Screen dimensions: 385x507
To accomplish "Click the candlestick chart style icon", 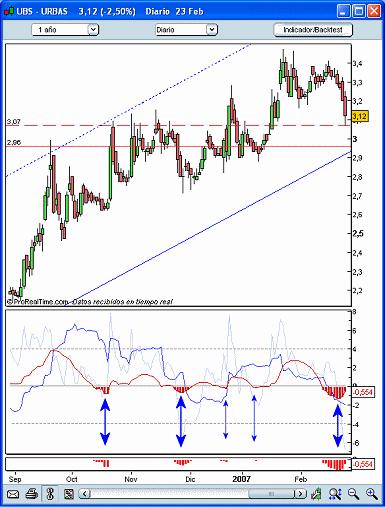I will point(316,494).
